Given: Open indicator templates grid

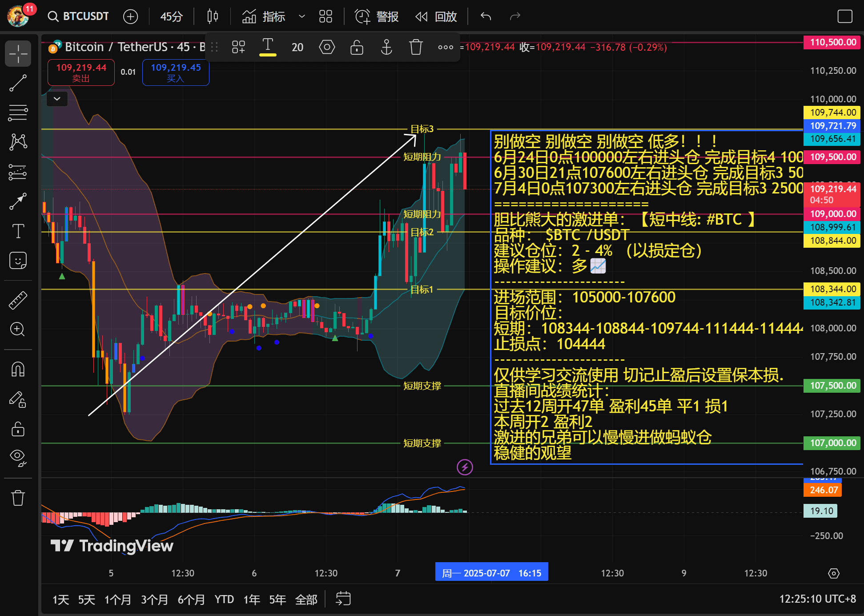Looking at the screenshot, I should tap(326, 16).
